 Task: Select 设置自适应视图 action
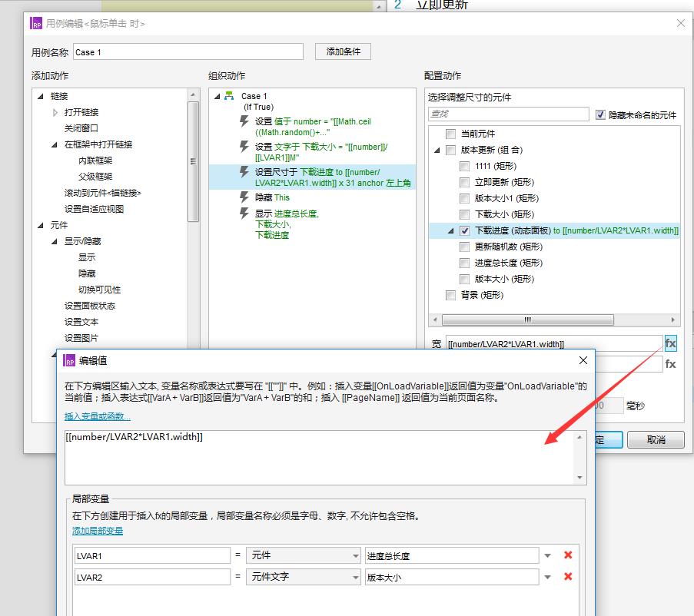coord(94,209)
